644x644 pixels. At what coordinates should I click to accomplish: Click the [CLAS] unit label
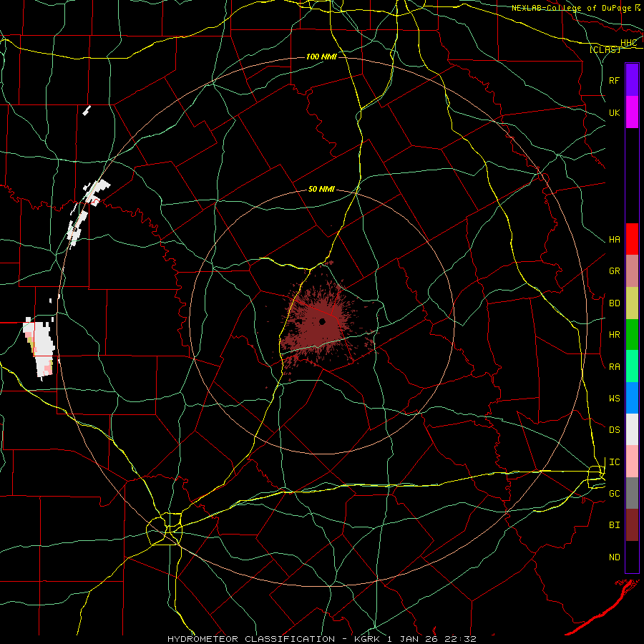pyautogui.click(x=605, y=50)
